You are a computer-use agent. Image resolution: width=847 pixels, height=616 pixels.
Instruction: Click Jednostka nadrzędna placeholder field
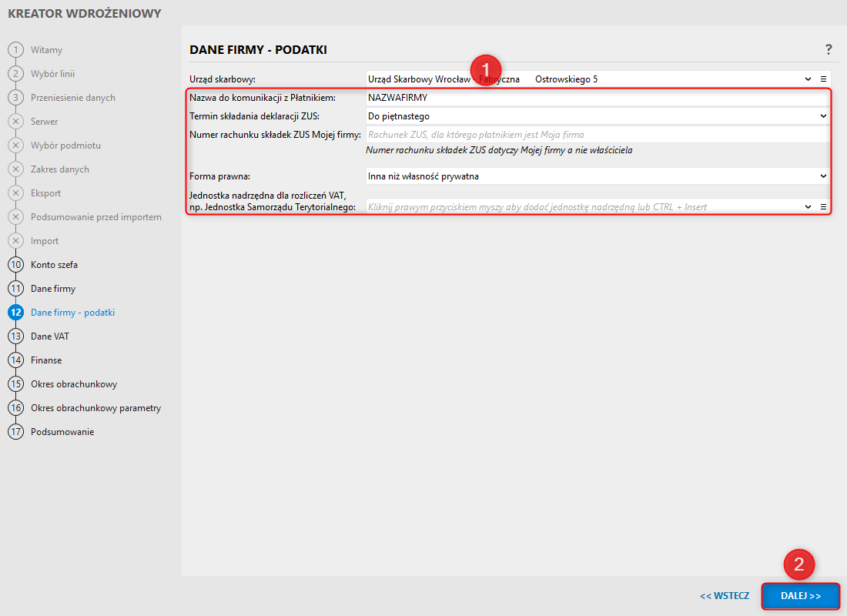pos(584,207)
